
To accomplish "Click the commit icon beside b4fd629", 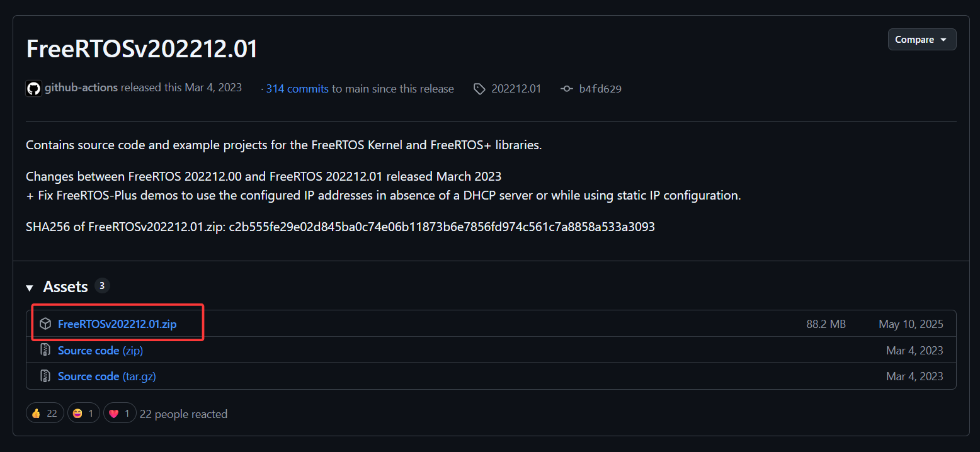I will (566, 89).
